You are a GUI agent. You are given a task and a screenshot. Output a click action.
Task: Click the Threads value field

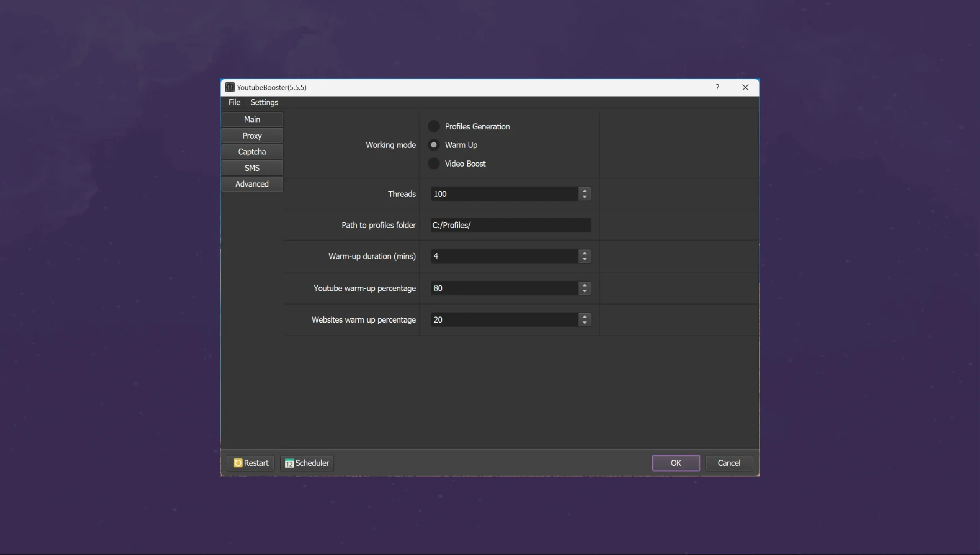(x=504, y=194)
